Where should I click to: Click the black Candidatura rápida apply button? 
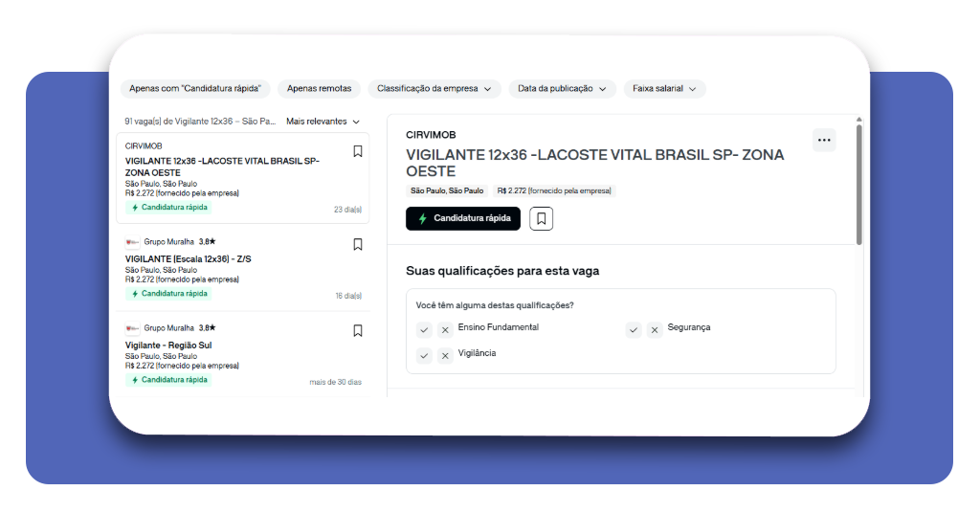point(463,219)
